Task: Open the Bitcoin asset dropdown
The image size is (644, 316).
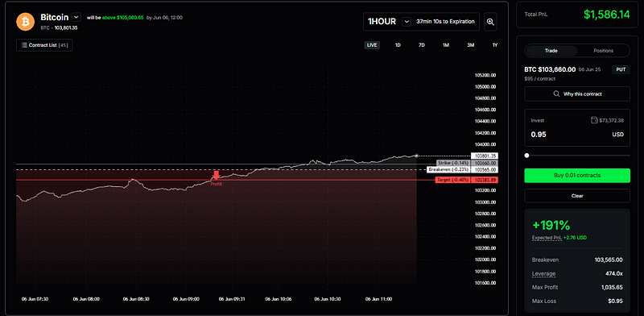Action: tap(76, 17)
